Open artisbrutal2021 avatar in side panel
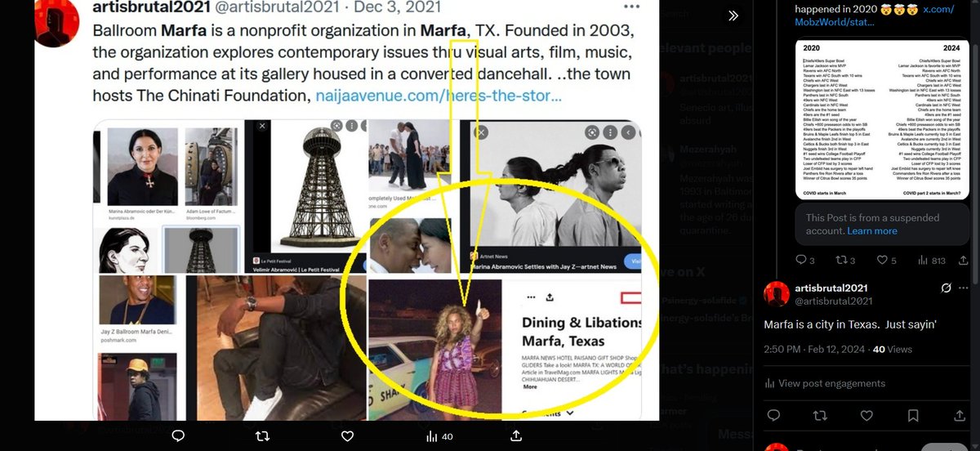980x451 pixels. click(777, 294)
